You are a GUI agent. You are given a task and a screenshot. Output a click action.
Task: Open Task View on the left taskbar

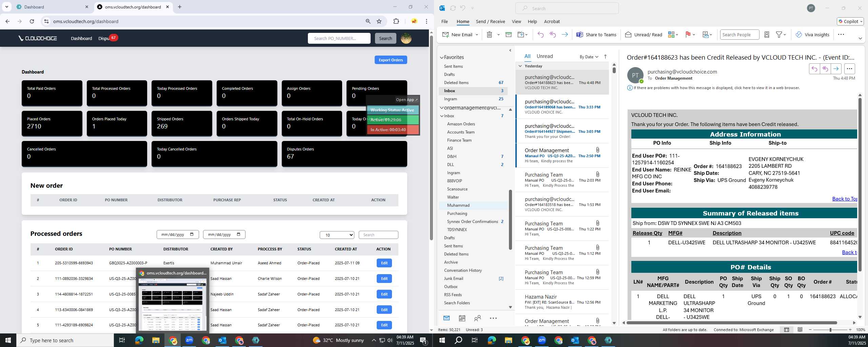[122, 340]
